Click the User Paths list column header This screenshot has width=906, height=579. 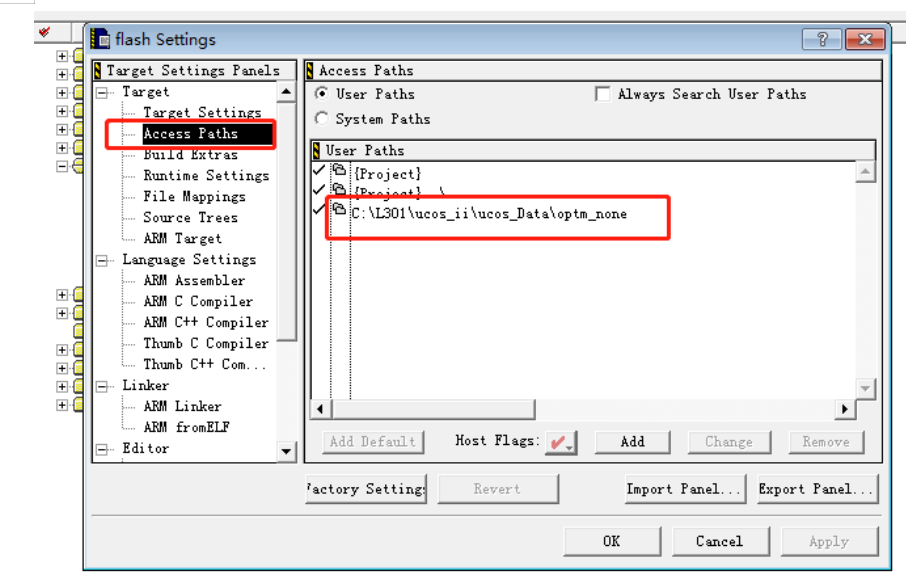pos(593,150)
